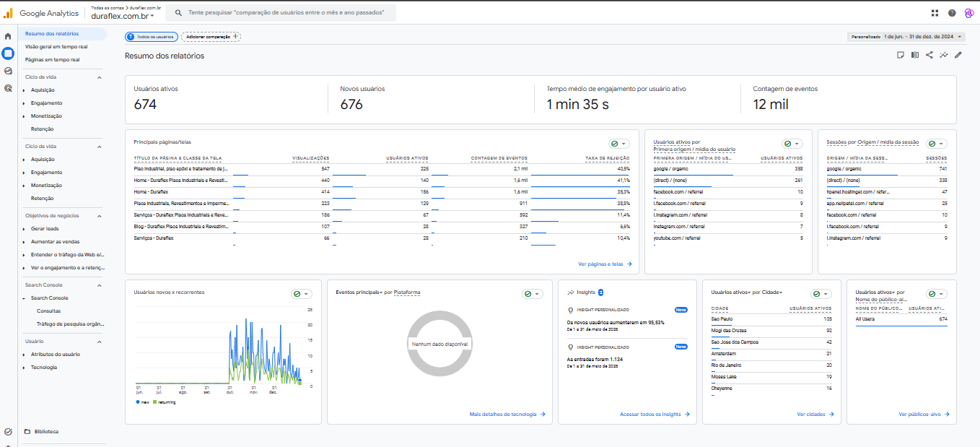Click the edit comparisons columns icon
This screenshot has height=447, width=980.
915,55
